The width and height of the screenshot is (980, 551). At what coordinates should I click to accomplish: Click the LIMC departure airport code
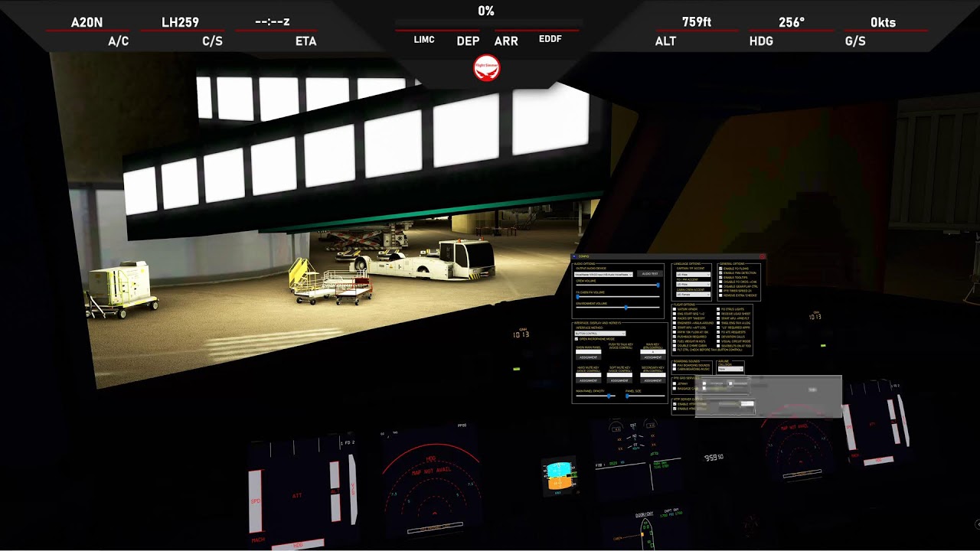(x=424, y=39)
